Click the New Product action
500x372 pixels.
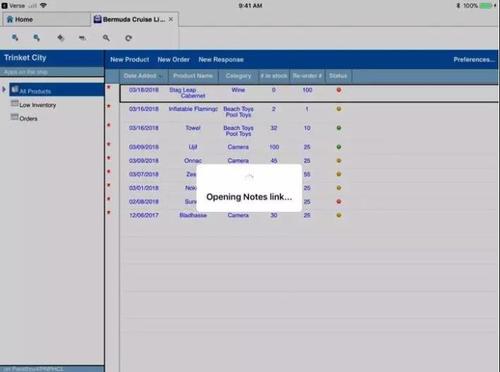tap(130, 60)
